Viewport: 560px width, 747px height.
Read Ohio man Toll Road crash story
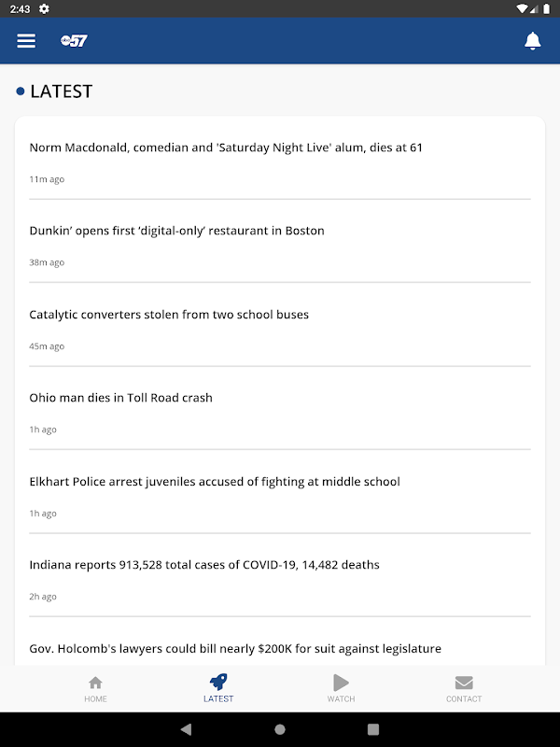121,398
